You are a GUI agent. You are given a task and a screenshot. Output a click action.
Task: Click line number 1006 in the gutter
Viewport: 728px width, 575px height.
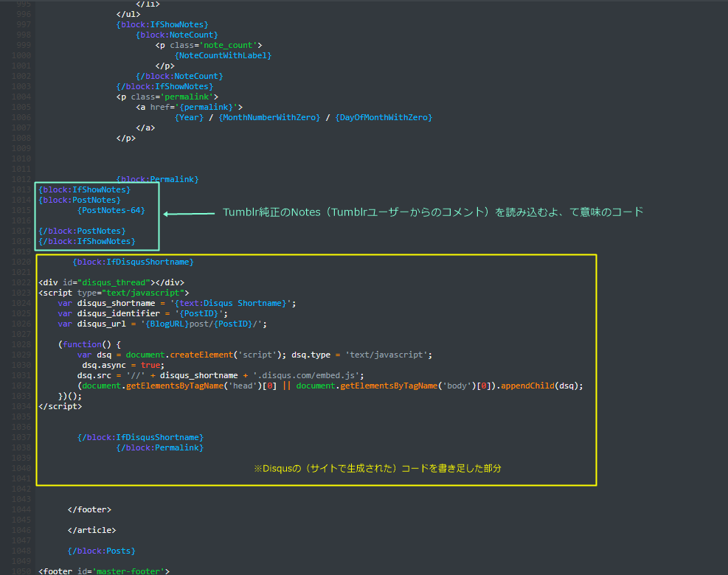(x=21, y=117)
